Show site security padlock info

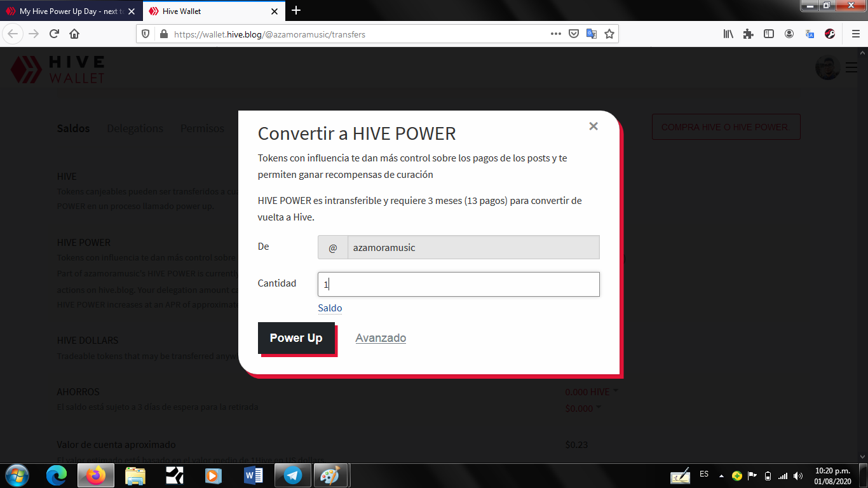pos(163,34)
